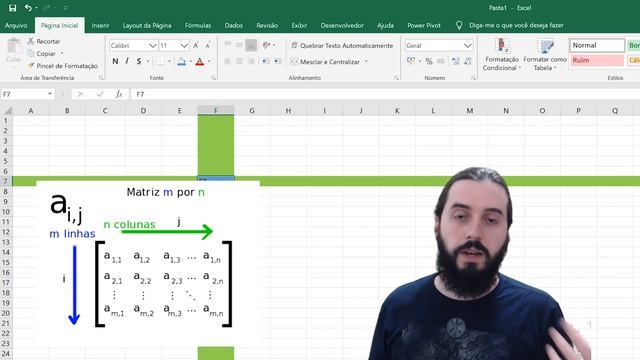Click the increase indent icon
Image resolution: width=640 pixels, height=360 pixels.
click(277, 61)
